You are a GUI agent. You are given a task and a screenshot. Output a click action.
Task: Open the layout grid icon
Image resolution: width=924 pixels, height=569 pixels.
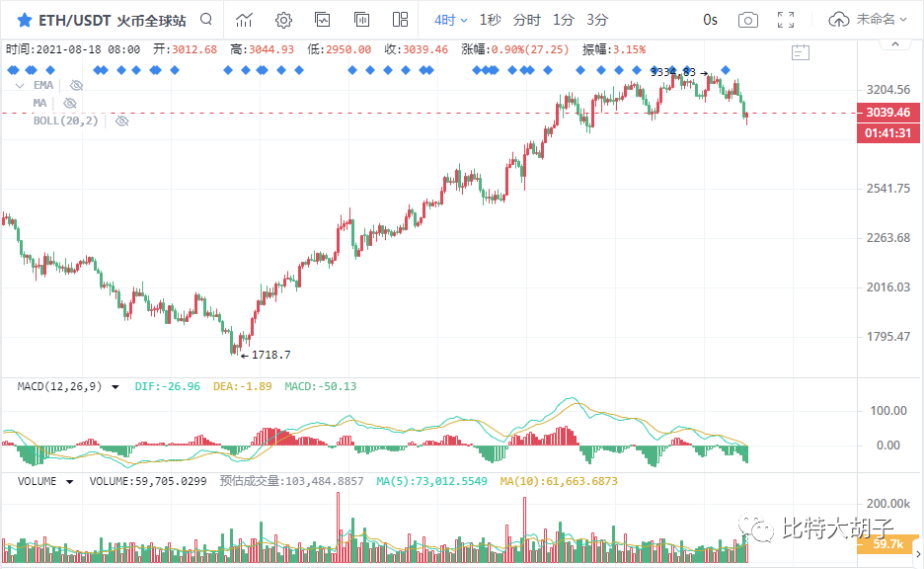coord(400,19)
